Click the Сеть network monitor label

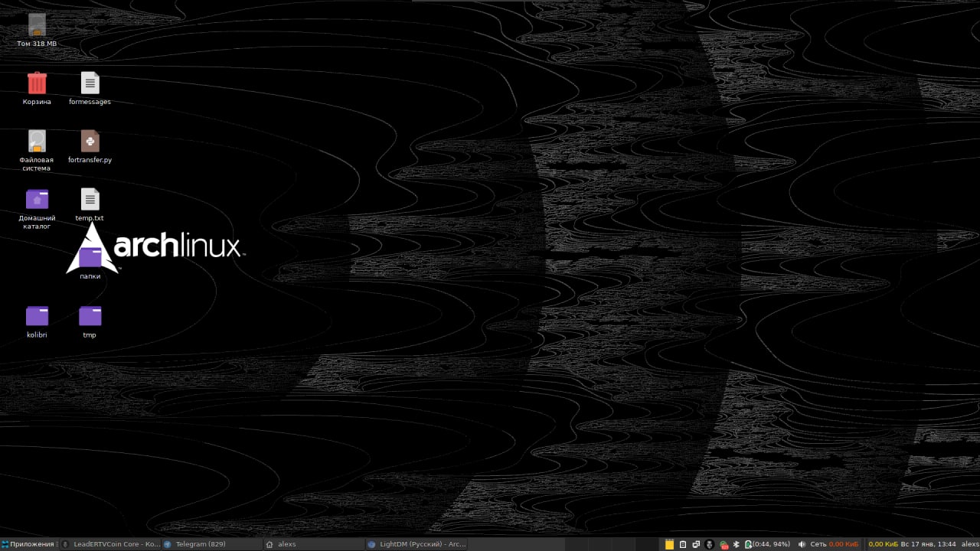818,544
